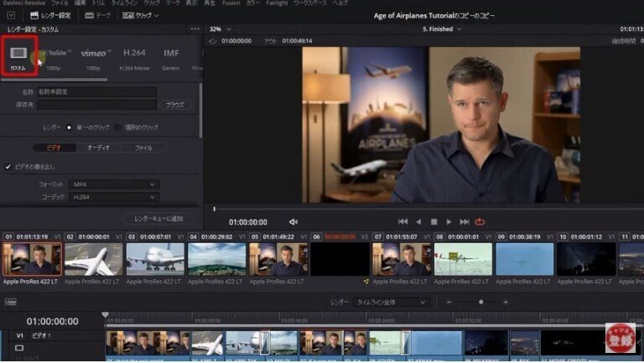
Task: Toggle the viewer loop playback icon
Action: (x=480, y=222)
